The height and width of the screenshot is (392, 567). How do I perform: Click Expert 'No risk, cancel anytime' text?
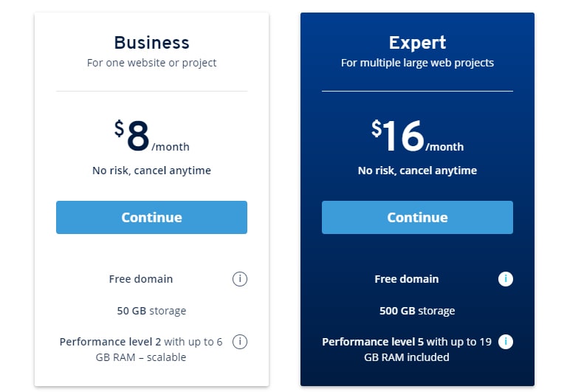pyautogui.click(x=417, y=171)
